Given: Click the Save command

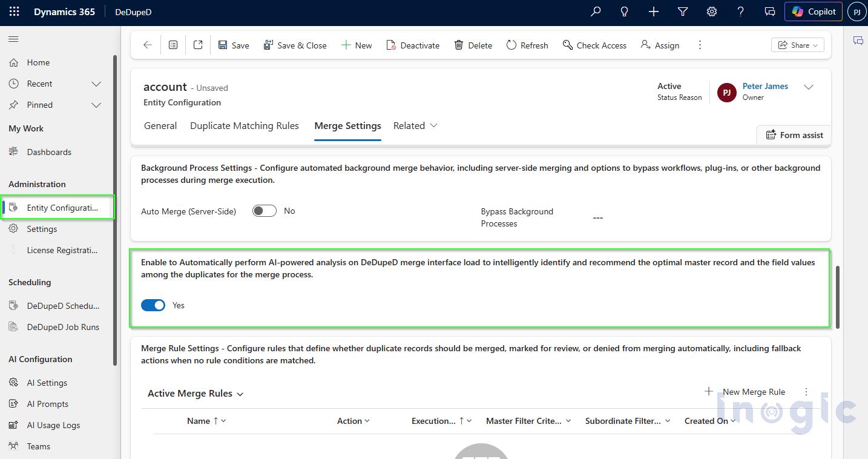Looking at the screenshot, I should click(234, 45).
